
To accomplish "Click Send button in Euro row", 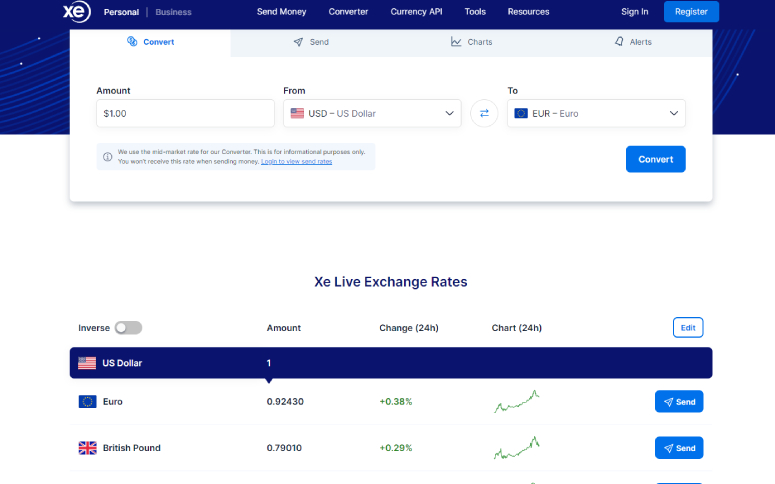I will [x=679, y=401].
